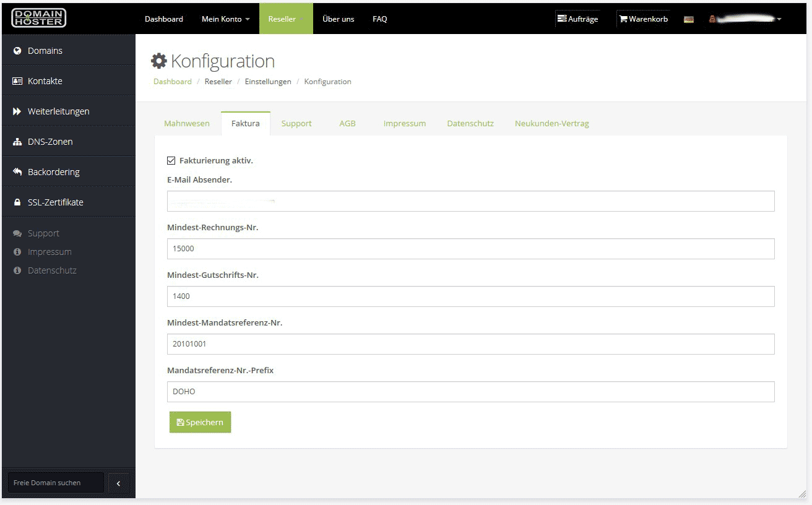Click the forward arrows icon beside Weiterleitungen
Viewport: 812px width, 505px height.
click(x=17, y=111)
